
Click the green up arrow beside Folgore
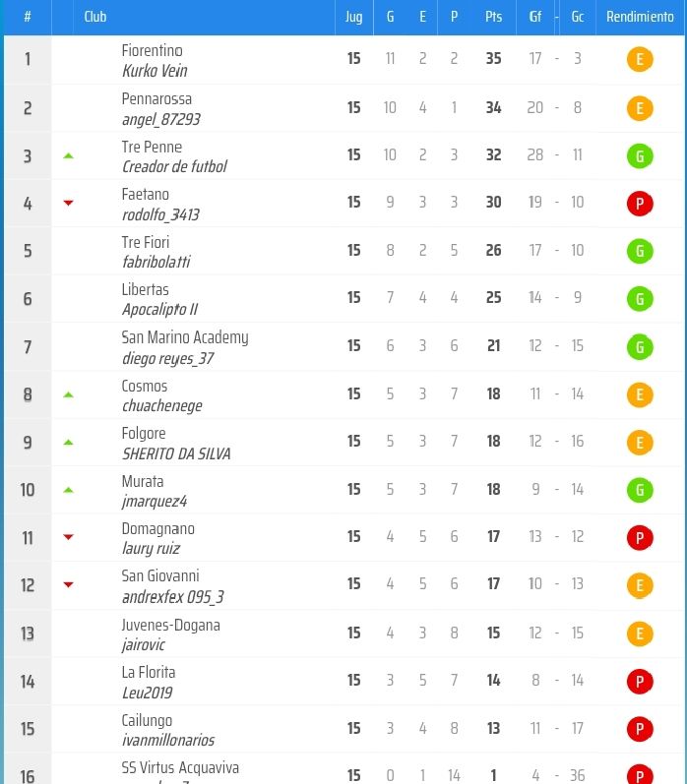[x=69, y=442]
